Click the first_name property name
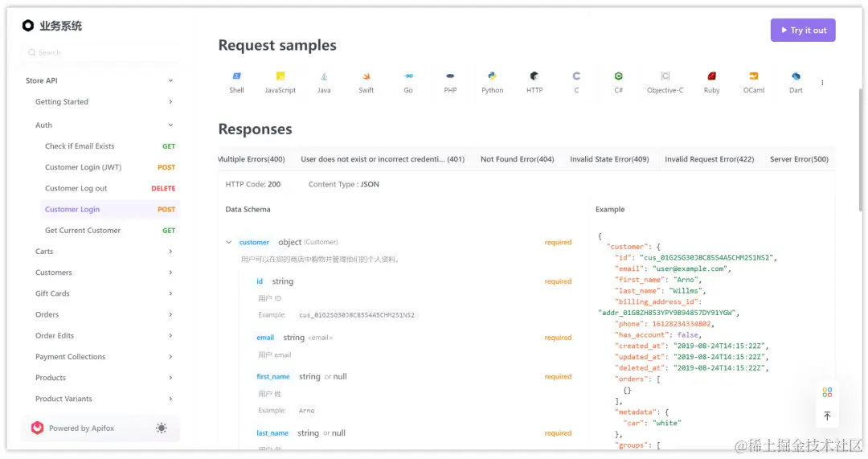This screenshot has width=868, height=459. click(x=273, y=376)
